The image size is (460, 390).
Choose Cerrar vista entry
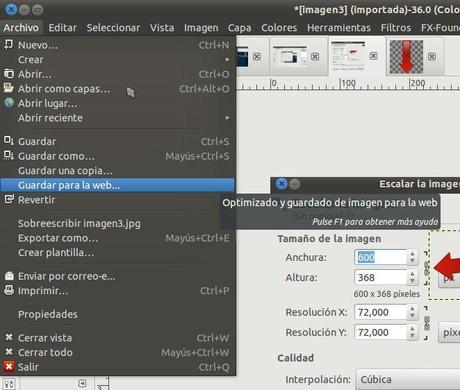(x=117, y=338)
